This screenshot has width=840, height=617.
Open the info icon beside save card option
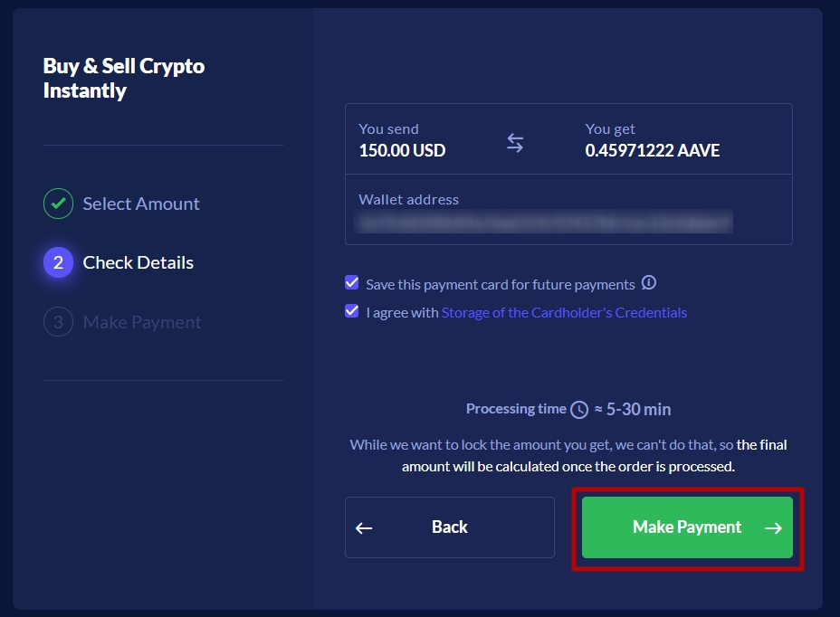649,282
